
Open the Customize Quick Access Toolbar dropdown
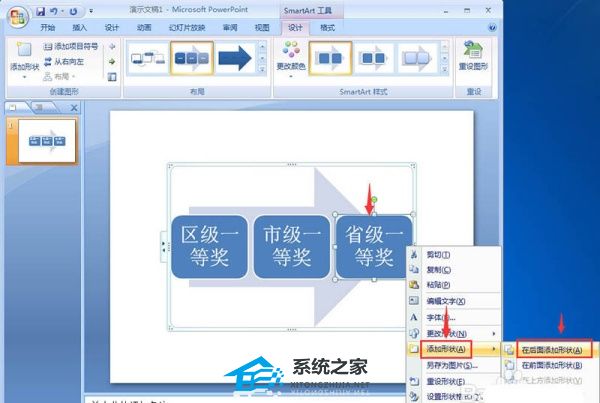coord(91,11)
